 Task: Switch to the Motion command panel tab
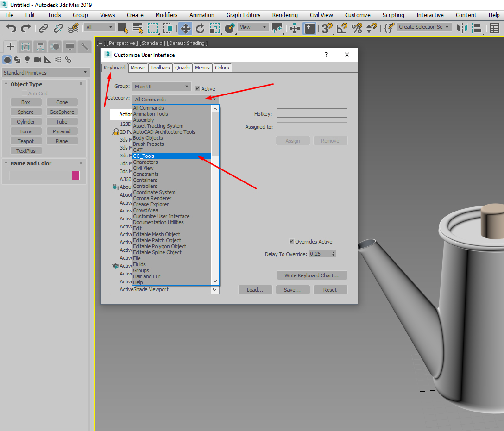tap(55, 47)
